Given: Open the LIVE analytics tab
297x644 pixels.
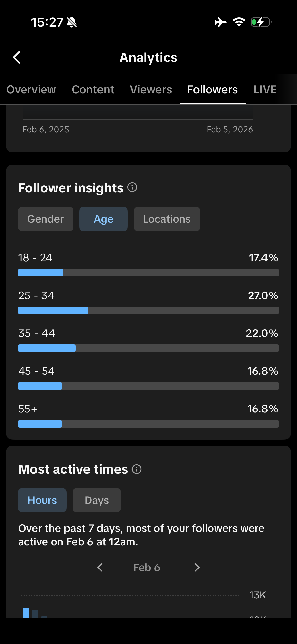Looking at the screenshot, I should [265, 90].
